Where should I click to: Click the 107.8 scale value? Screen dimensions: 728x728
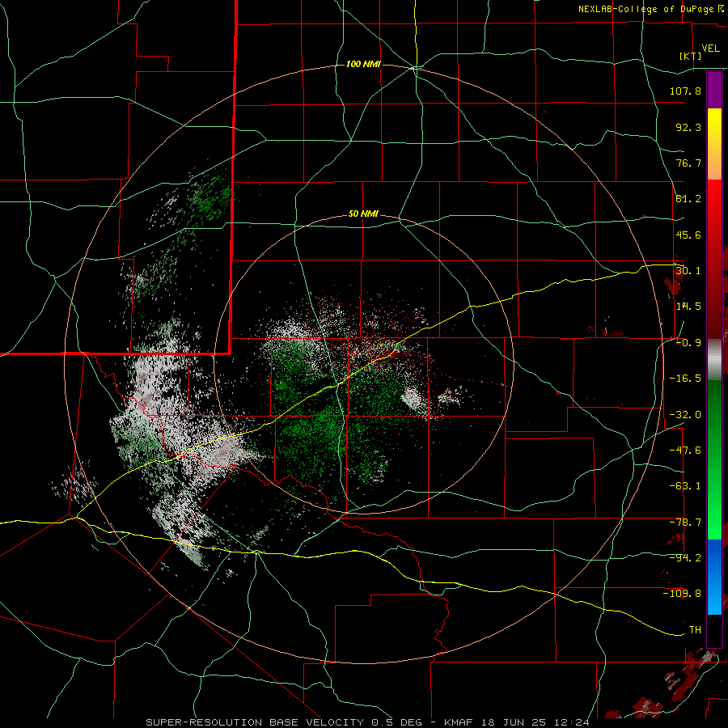685,91
